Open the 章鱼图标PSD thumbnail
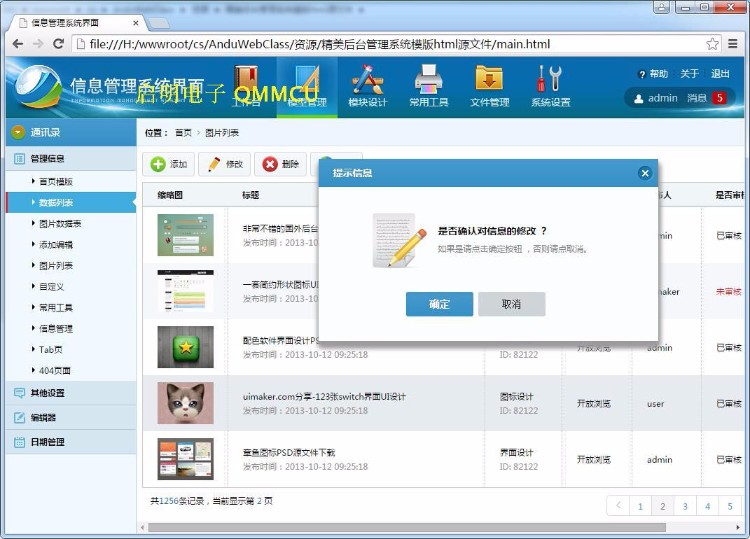This screenshot has width=750, height=539. (x=186, y=459)
